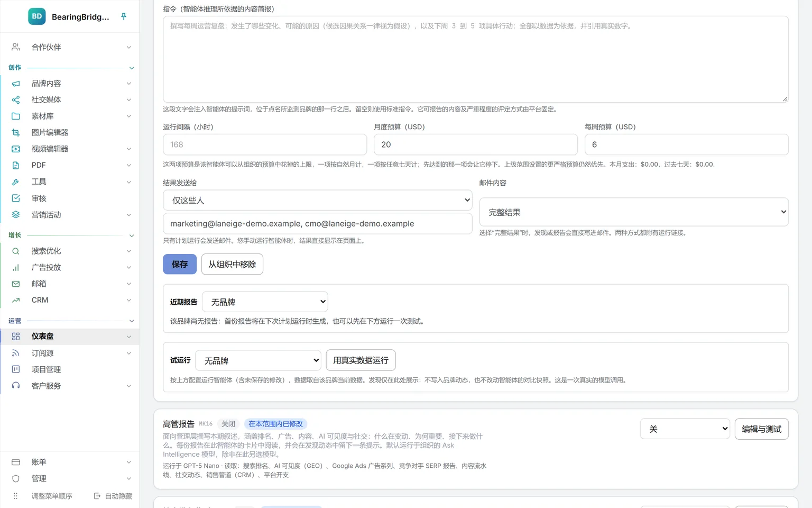Focus the 指令 instructions text area

click(476, 59)
